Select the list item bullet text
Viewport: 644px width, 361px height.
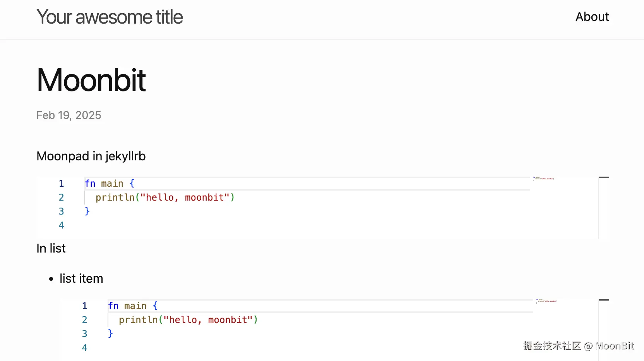[x=81, y=278]
